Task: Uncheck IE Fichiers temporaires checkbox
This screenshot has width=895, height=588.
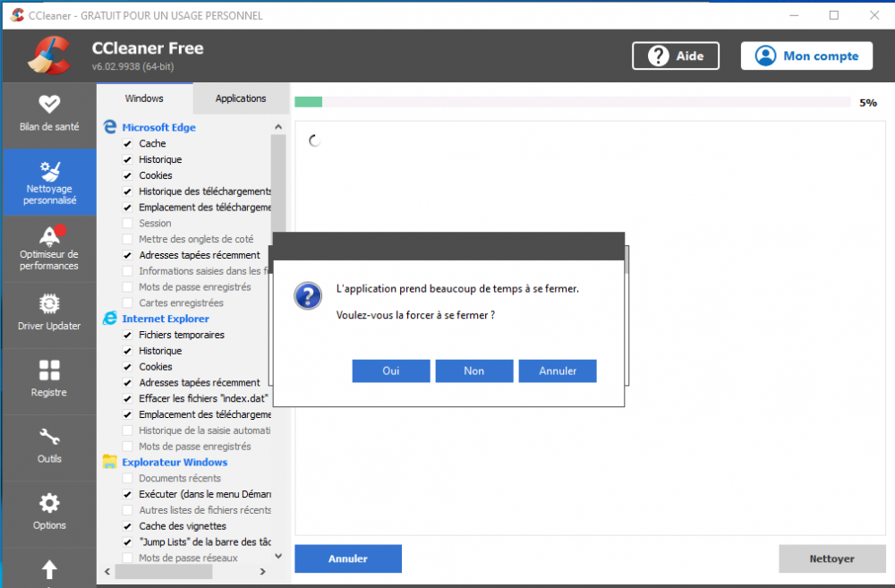Action: [127, 335]
